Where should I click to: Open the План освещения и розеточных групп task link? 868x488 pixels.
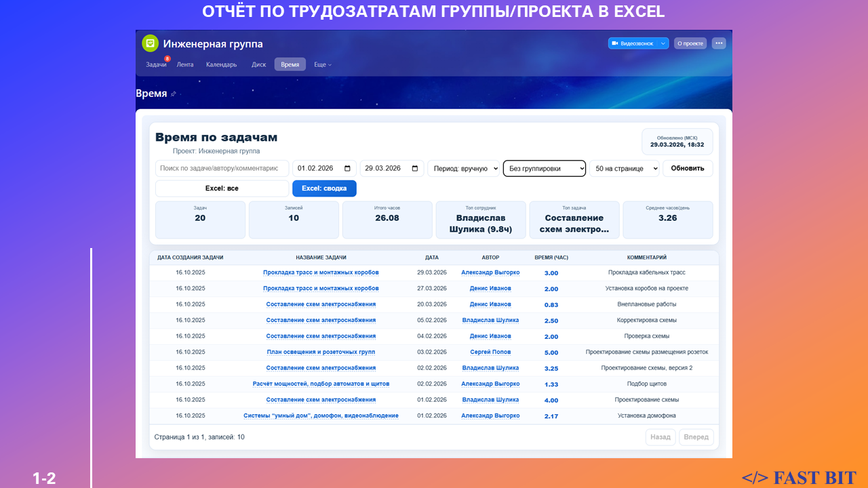point(321,352)
